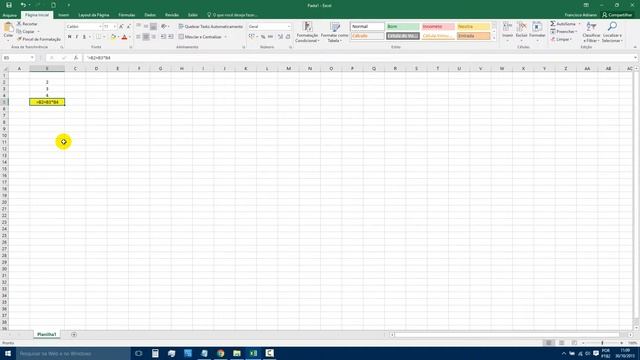Open the Windows Start menu
640x360 pixels.
[8, 353]
